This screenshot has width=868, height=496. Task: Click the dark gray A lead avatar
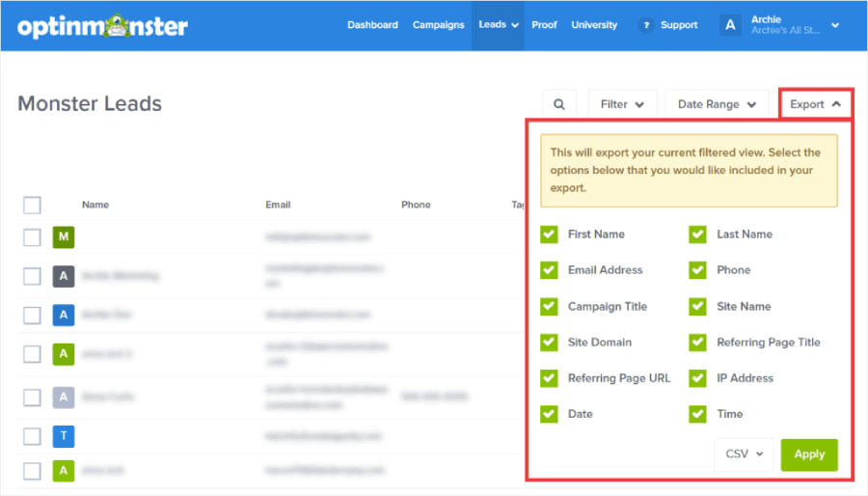click(x=64, y=276)
